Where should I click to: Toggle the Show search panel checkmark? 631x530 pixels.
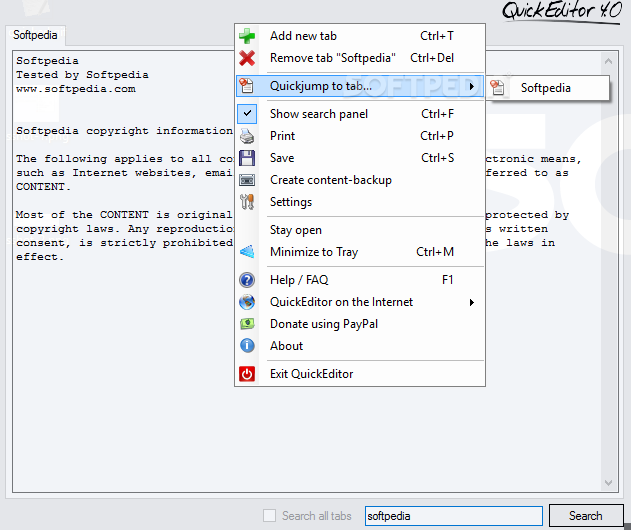247,113
